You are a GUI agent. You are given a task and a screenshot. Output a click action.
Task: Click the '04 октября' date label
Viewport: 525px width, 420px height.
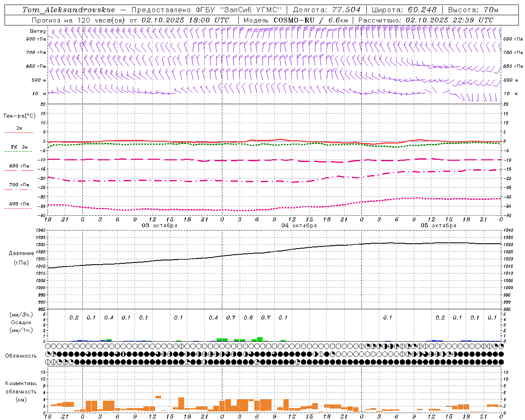coord(299,226)
